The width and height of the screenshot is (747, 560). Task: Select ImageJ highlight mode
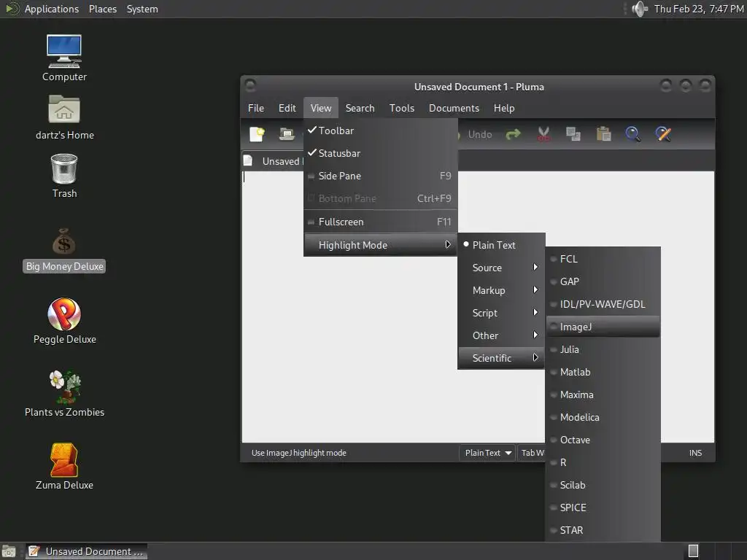click(x=603, y=327)
